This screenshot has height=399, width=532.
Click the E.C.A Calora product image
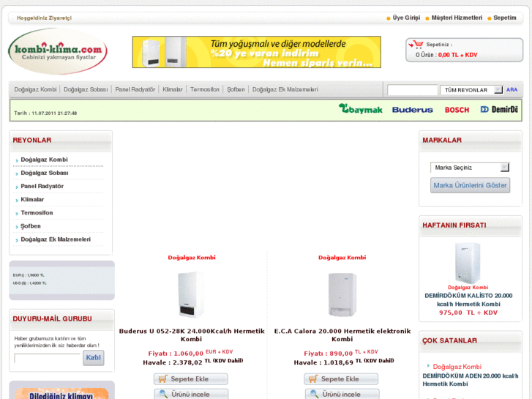pos(342,294)
